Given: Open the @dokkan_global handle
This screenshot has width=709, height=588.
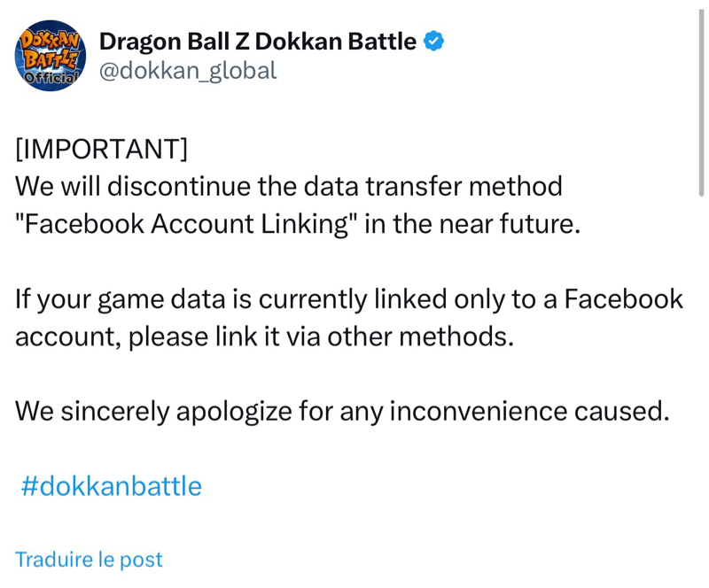Looking at the screenshot, I should 187,71.
